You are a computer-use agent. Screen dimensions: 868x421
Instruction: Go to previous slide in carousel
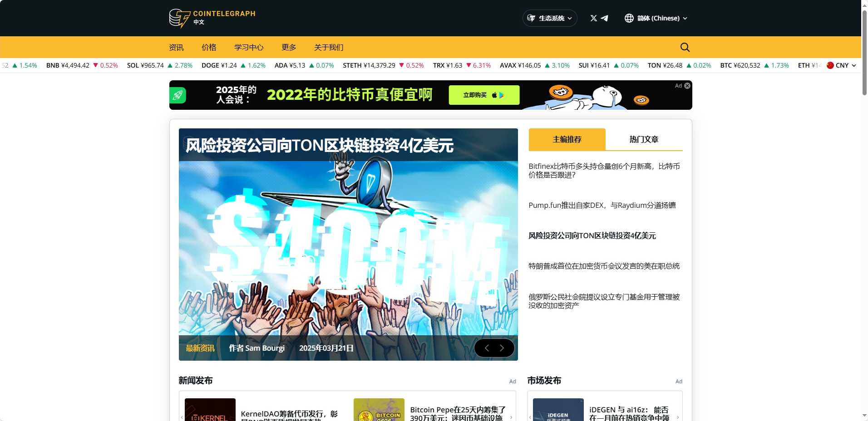tap(487, 348)
